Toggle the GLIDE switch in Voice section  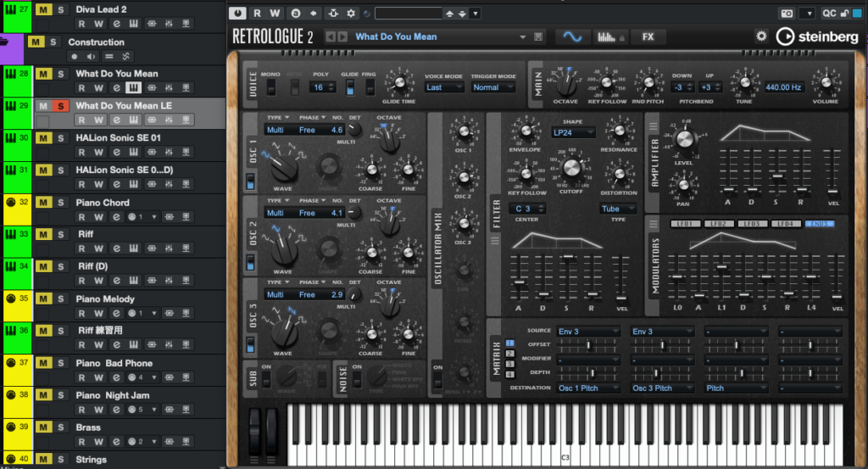point(350,87)
